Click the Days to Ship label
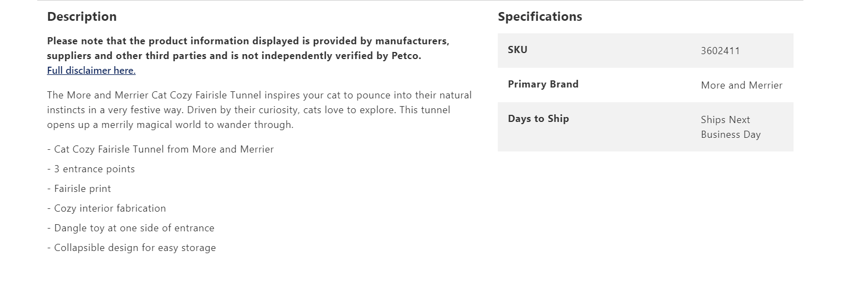The width and height of the screenshot is (868, 292). (x=538, y=119)
